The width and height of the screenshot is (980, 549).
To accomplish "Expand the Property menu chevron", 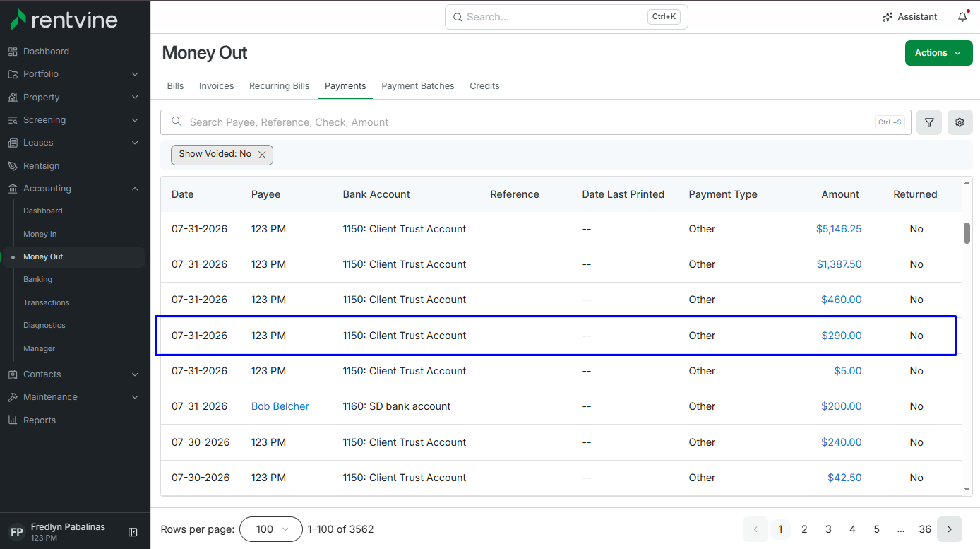I will click(x=135, y=98).
